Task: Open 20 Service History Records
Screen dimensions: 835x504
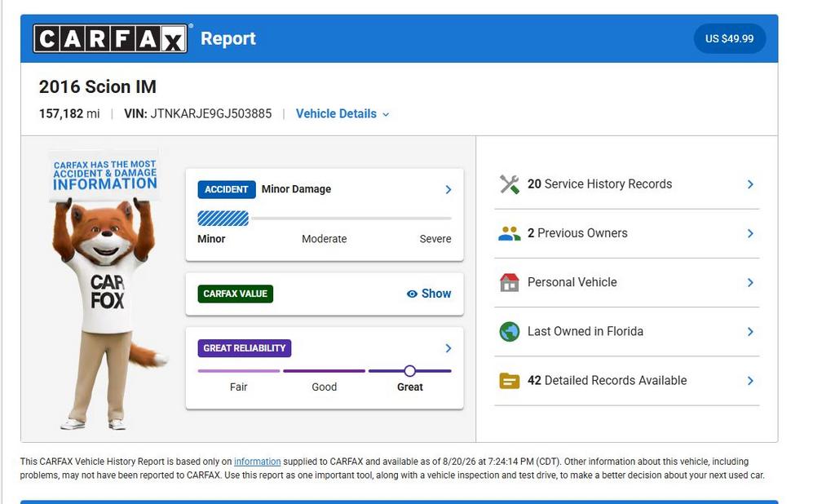Action: [627, 184]
